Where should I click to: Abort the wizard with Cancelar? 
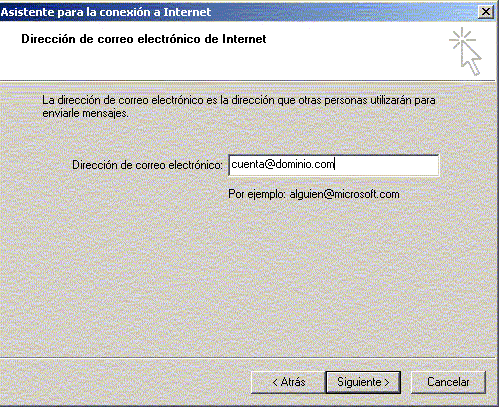click(x=448, y=382)
